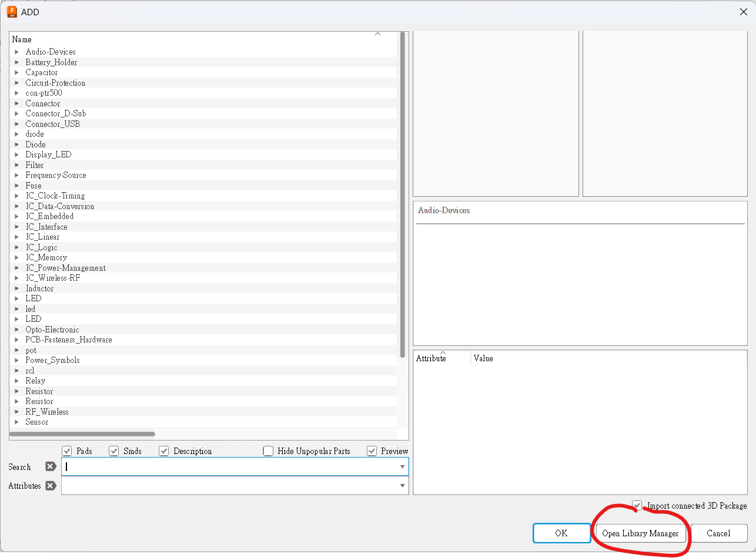Image resolution: width=756 pixels, height=558 pixels.
Task: Toggle the Pads checkbox
Action: pyautogui.click(x=67, y=451)
